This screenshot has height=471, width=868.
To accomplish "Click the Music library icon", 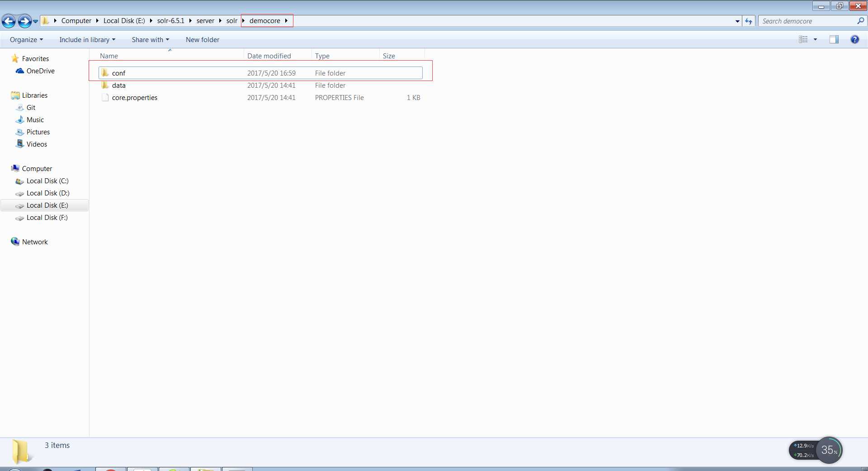I will point(19,119).
